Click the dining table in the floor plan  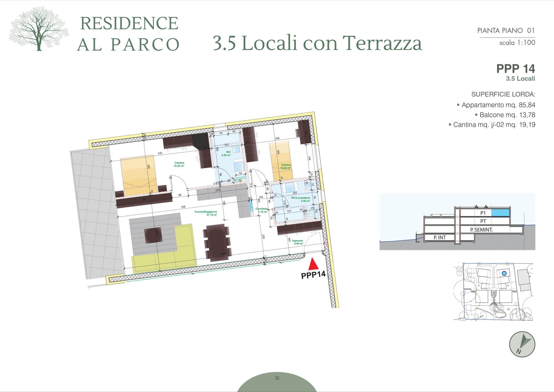[x=217, y=242]
